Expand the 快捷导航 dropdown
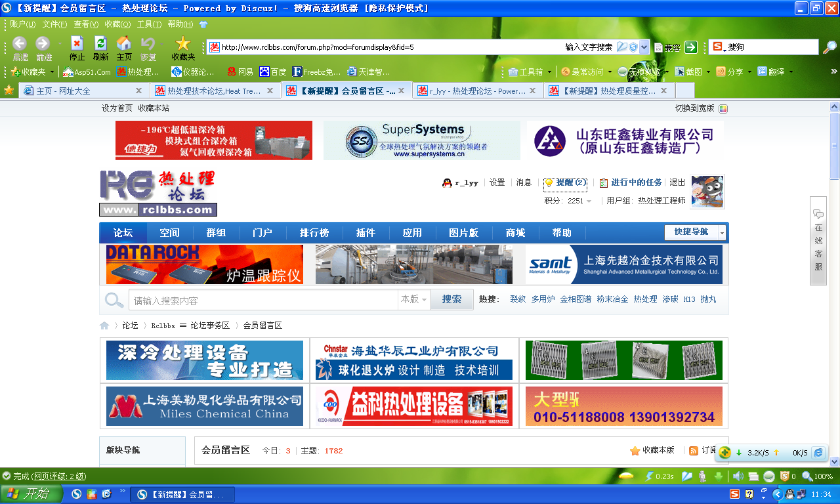The width and height of the screenshot is (840, 504). pos(722,232)
